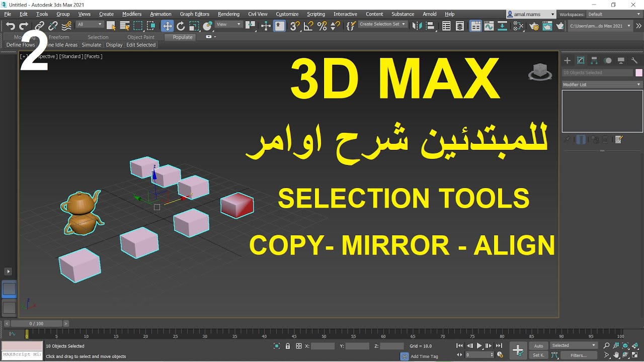Click the Redo arrow icon
Screen dimensions: 644x362
(x=24, y=26)
